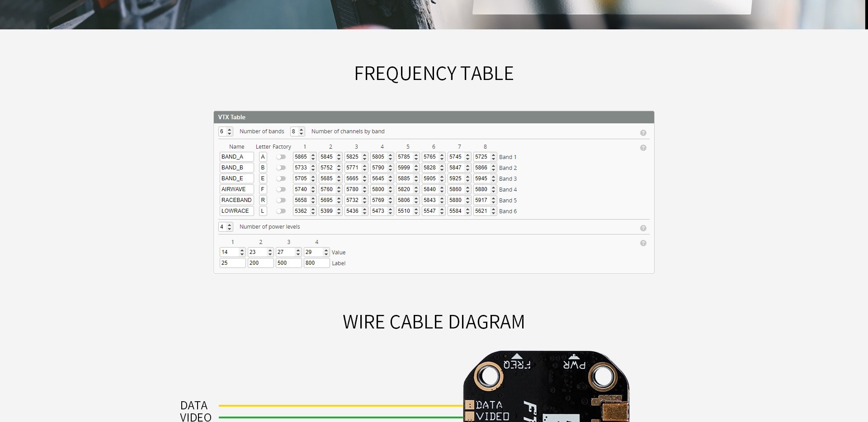Click the VTX board image in wire diagram
Image resolution: width=868 pixels, height=422 pixels.
coord(546,386)
